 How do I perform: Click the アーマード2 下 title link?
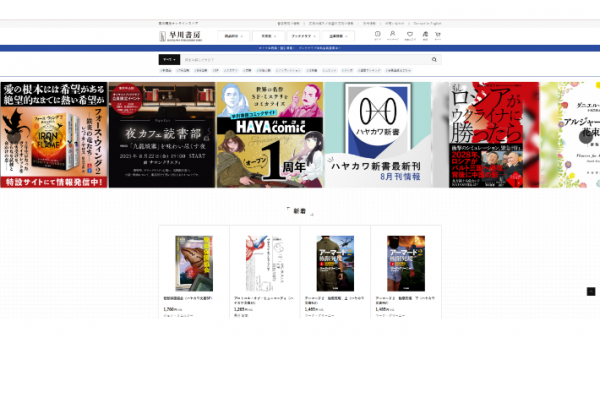tap(405, 300)
